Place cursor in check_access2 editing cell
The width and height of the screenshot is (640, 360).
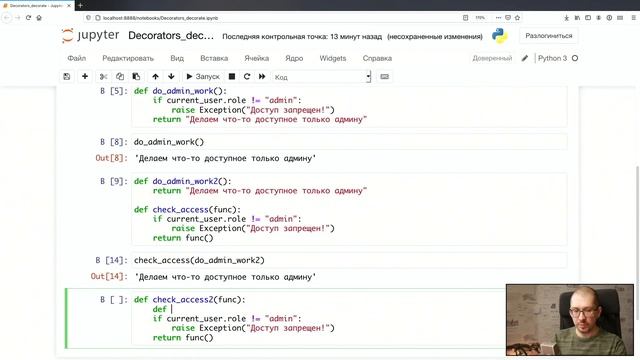(x=318, y=318)
